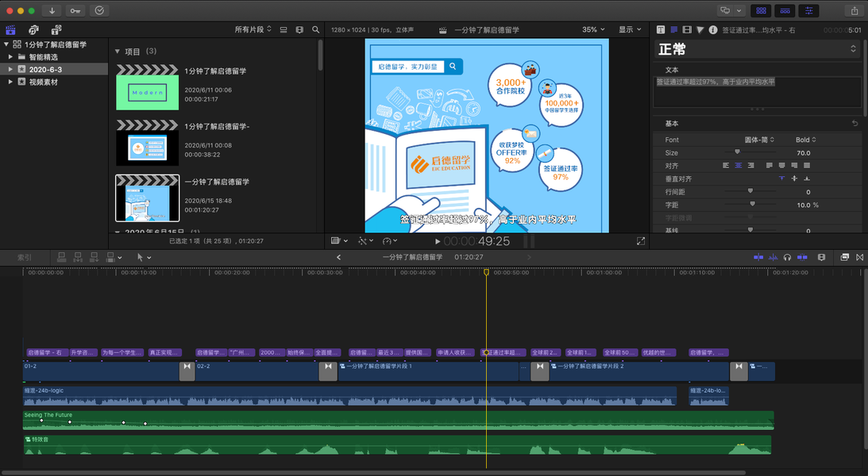Expand the 智能精选 folder

(x=10, y=56)
